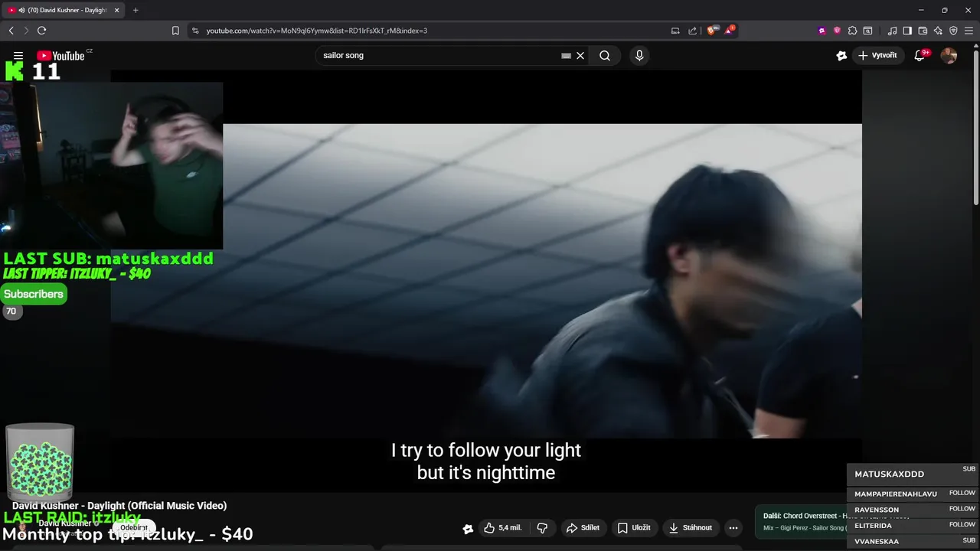Viewport: 980px width, 551px height.
Task: Open the Brave Wallet icon
Action: tap(923, 31)
